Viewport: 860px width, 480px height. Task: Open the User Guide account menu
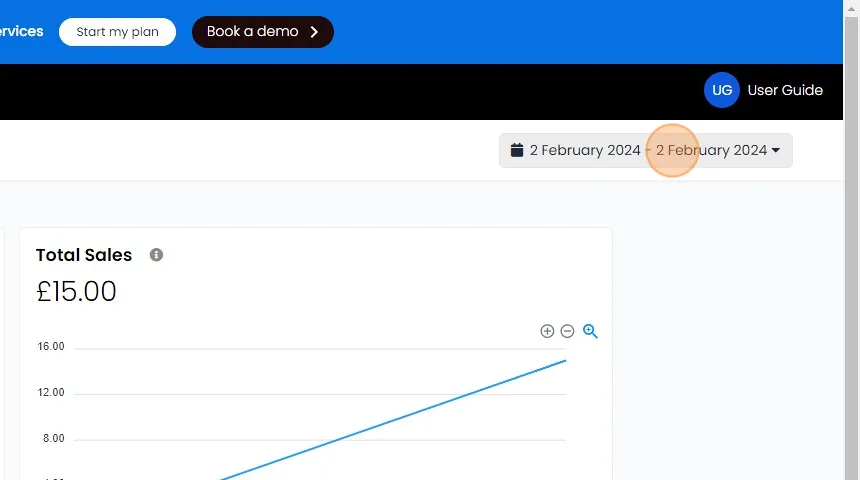point(785,90)
